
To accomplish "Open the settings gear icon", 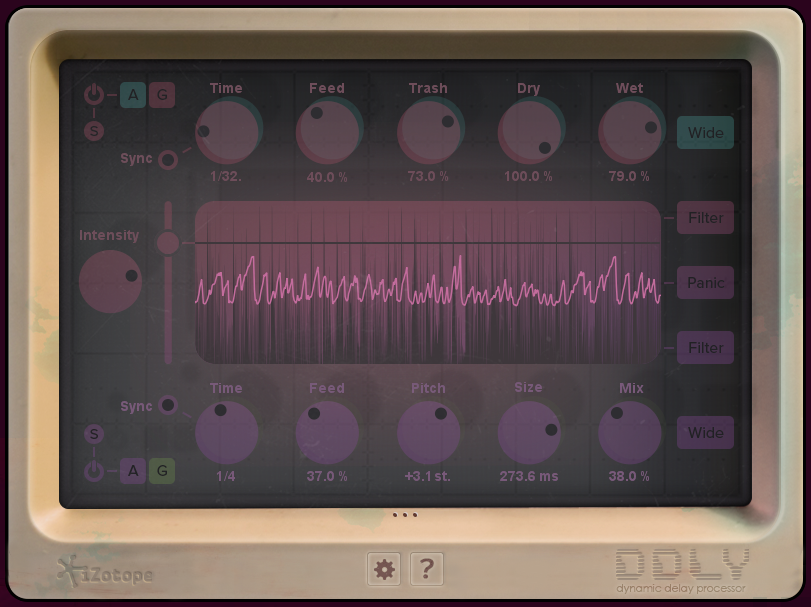I will click(x=384, y=569).
